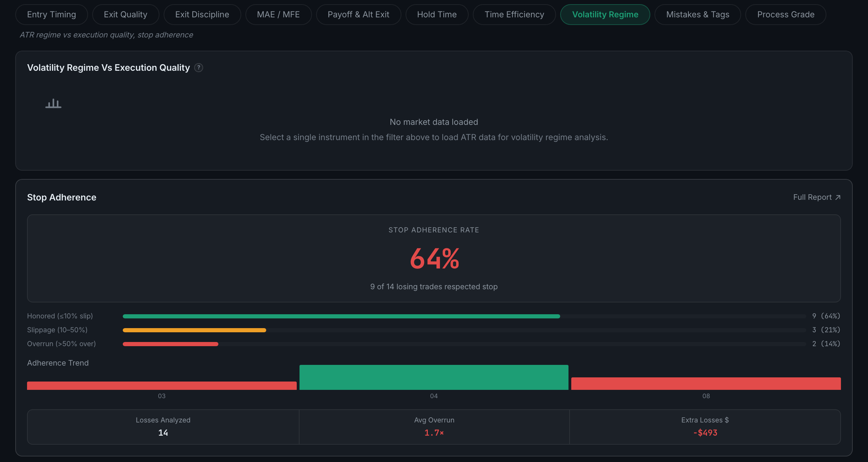Select the green 04 adherence trend bar

click(434, 377)
